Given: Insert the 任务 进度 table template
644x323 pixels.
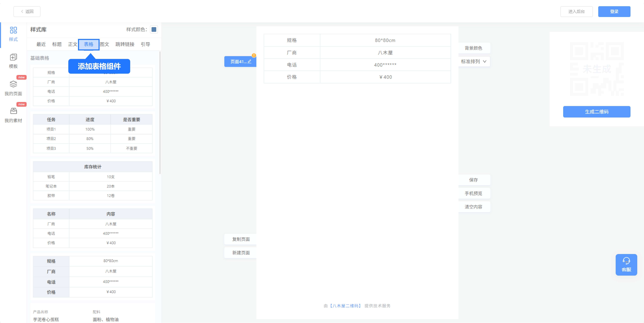Looking at the screenshot, I should point(92,134).
